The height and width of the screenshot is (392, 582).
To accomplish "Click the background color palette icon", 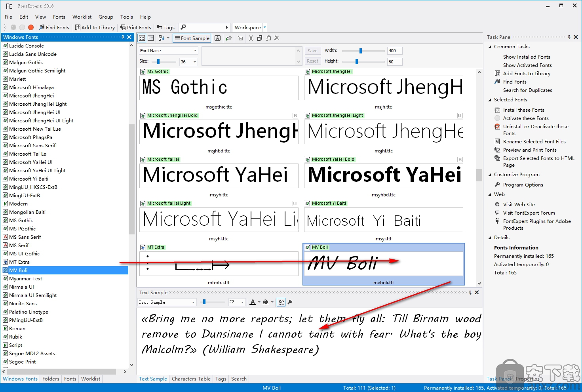I will 266,302.
